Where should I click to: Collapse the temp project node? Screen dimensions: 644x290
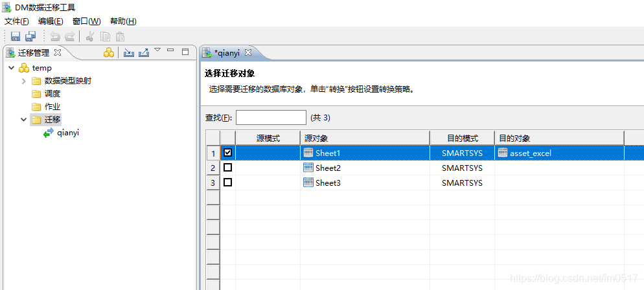[x=11, y=68]
